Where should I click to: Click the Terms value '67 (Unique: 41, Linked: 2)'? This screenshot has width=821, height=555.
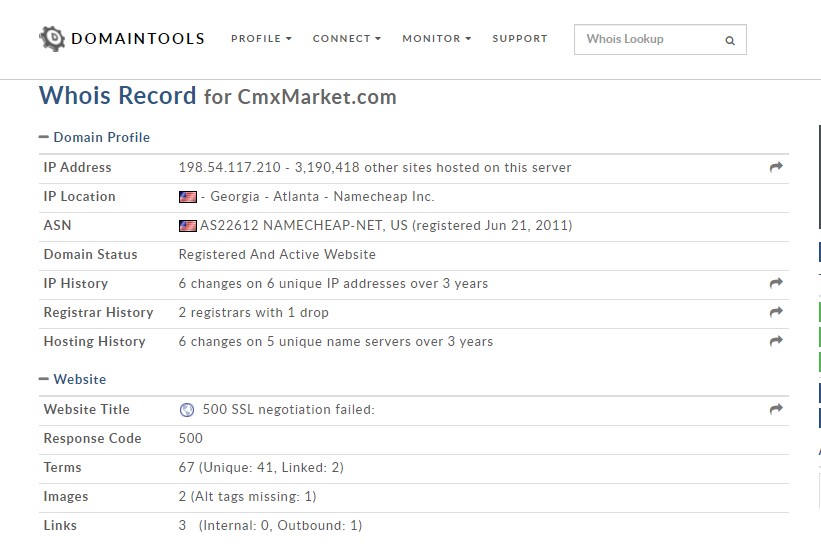(x=261, y=468)
